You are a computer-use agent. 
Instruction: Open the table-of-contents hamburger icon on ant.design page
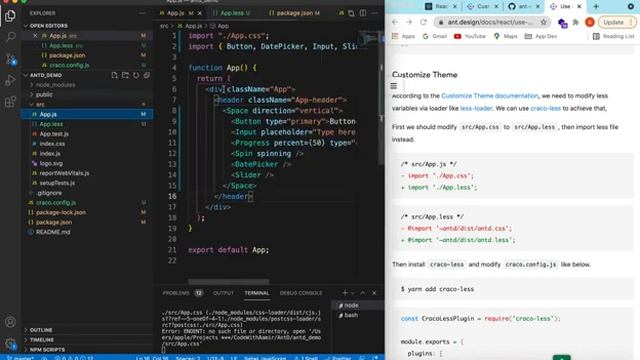pyautogui.click(x=393, y=86)
